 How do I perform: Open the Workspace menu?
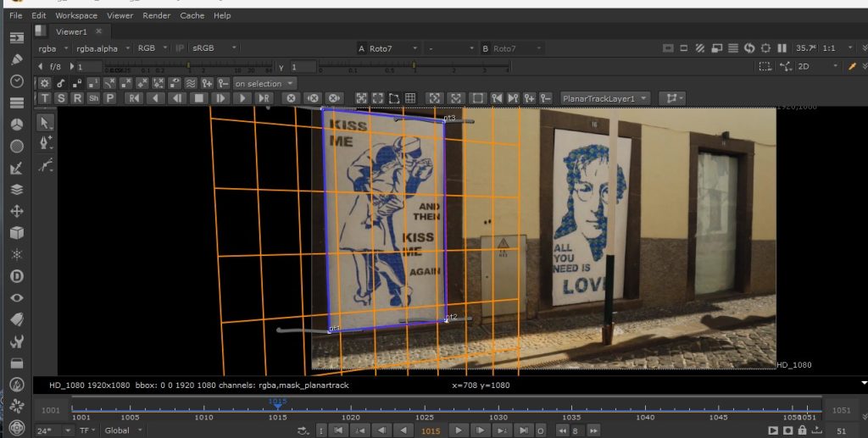[x=76, y=15]
